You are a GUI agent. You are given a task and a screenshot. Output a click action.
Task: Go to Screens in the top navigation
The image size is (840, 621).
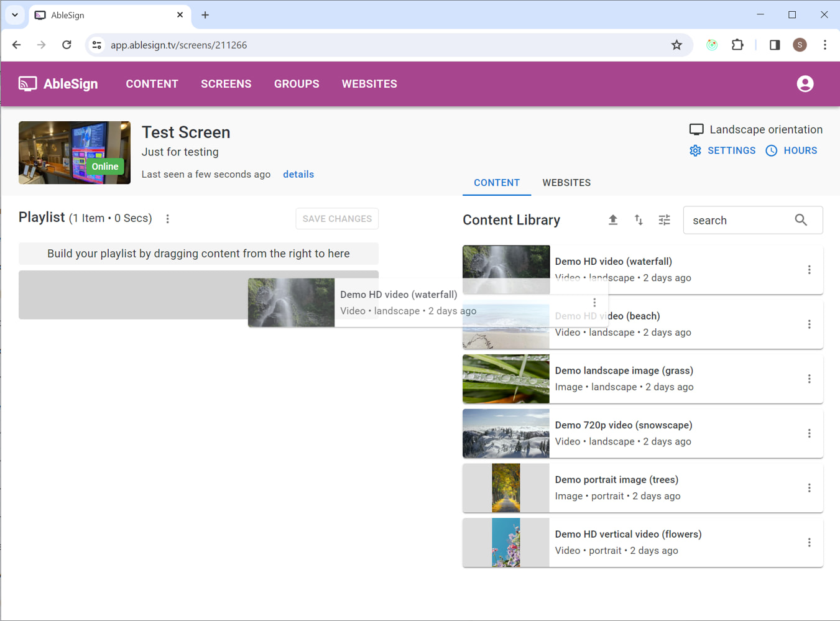(x=226, y=84)
